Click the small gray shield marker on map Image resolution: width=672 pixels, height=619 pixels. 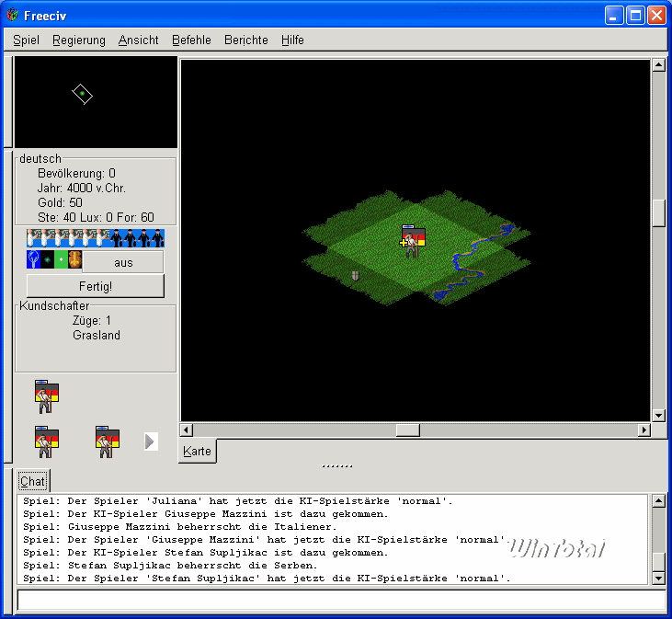(355, 276)
